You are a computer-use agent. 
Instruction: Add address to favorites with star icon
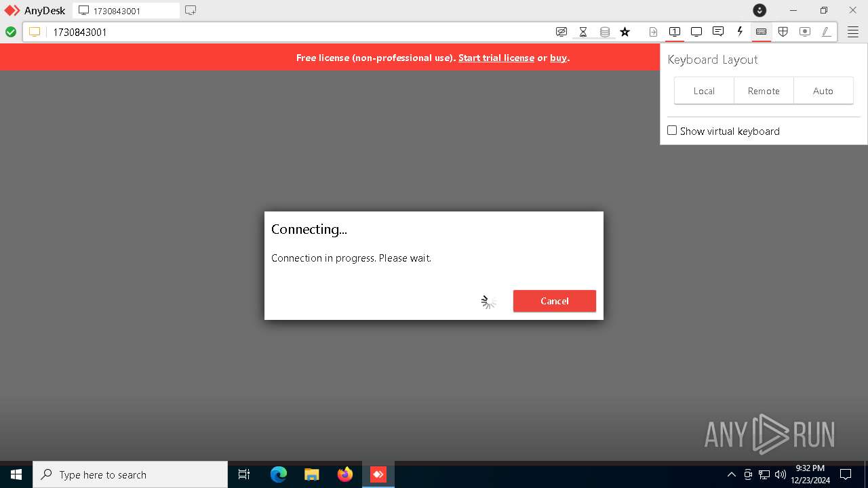coord(625,32)
